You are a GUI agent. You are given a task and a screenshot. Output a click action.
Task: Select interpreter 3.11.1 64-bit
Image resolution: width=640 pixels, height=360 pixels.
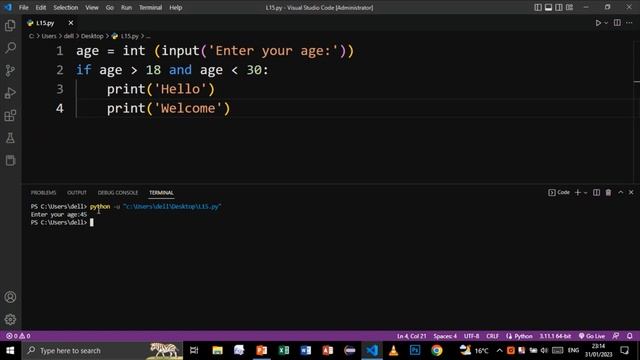pos(555,336)
